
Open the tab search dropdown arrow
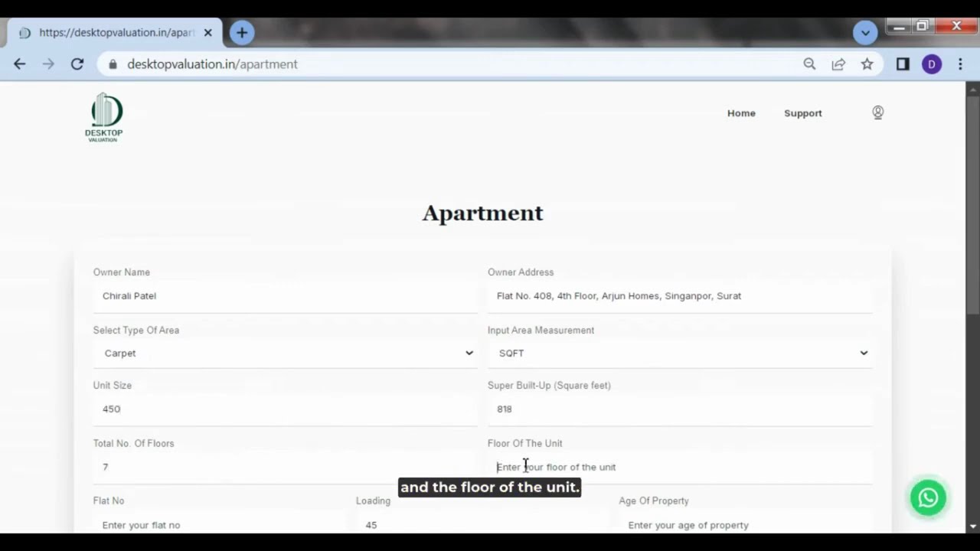pos(865,33)
